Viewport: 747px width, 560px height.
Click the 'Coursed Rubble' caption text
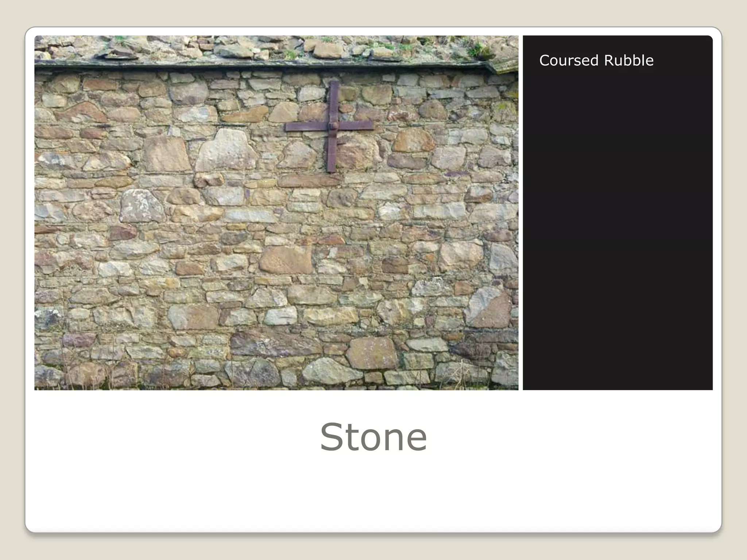[596, 61]
